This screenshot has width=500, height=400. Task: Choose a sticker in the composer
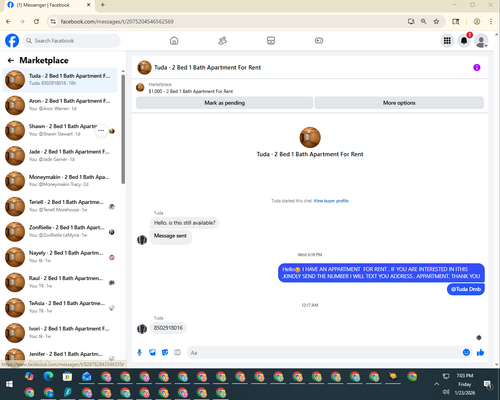tap(165, 352)
